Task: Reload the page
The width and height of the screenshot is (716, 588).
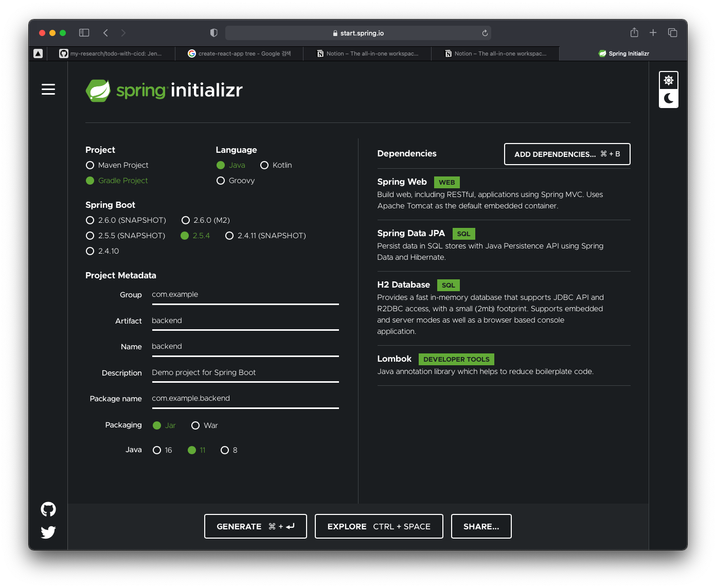Action: (x=485, y=33)
